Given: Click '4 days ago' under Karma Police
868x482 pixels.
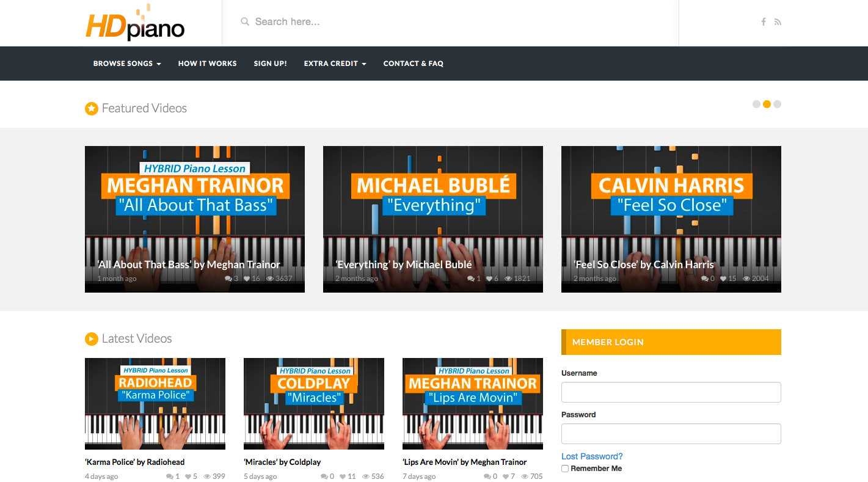Looking at the screenshot, I should click(x=101, y=477).
